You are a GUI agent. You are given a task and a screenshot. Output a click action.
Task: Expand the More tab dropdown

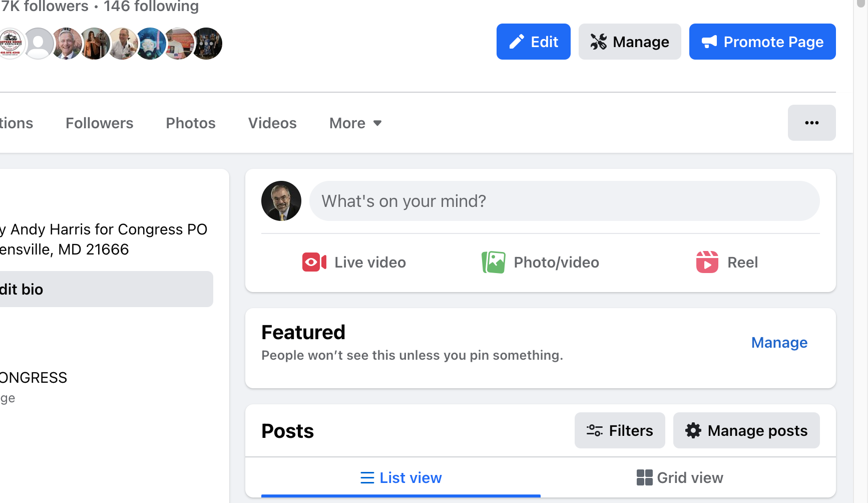pos(355,123)
